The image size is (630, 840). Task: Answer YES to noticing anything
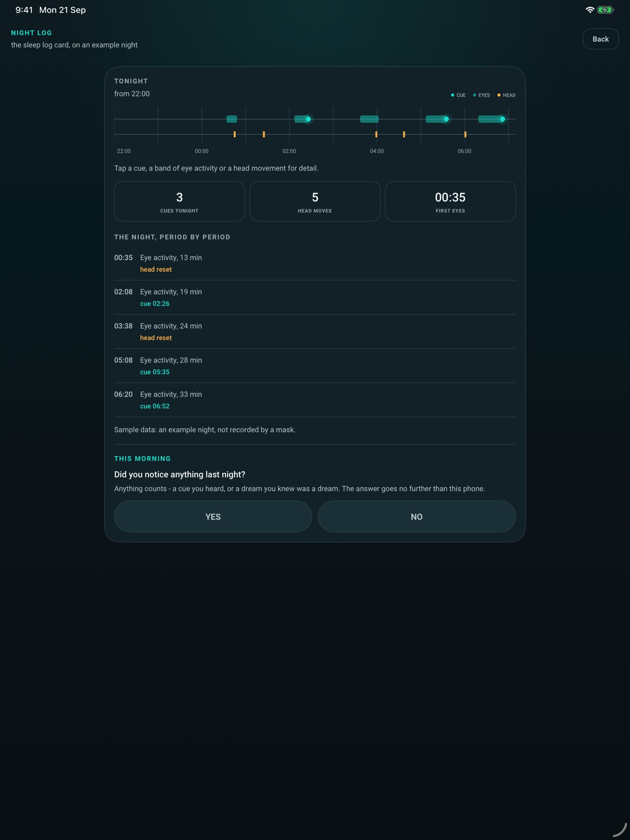(213, 517)
